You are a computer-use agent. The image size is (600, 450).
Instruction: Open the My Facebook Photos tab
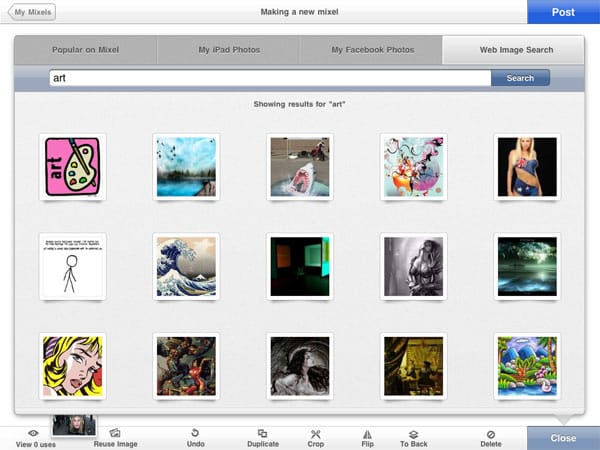point(370,49)
